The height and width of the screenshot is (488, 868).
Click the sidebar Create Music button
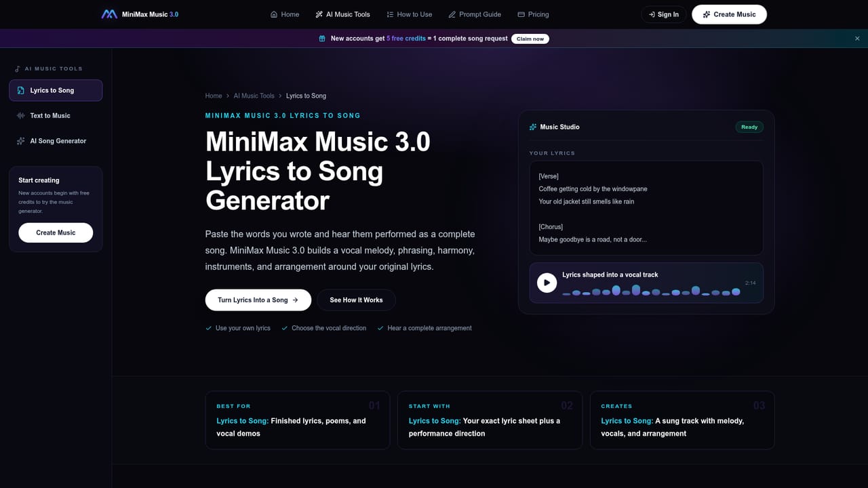tap(56, 232)
